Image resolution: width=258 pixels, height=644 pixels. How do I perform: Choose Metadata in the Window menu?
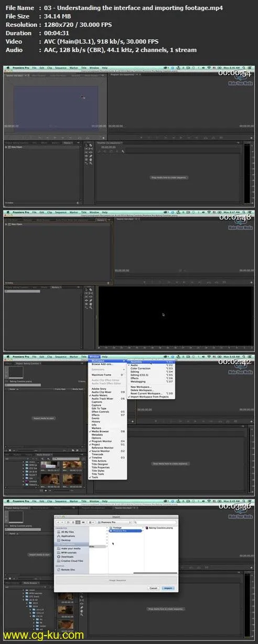(107, 435)
